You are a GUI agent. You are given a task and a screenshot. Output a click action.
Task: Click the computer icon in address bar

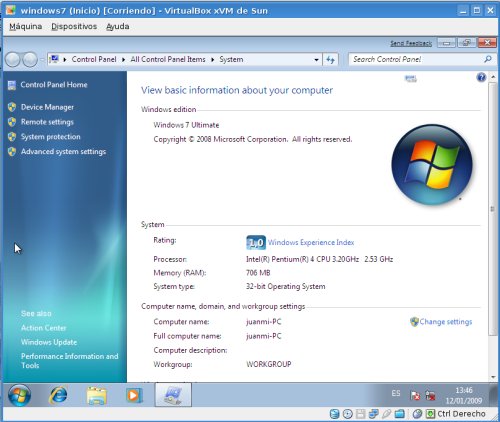click(54, 59)
